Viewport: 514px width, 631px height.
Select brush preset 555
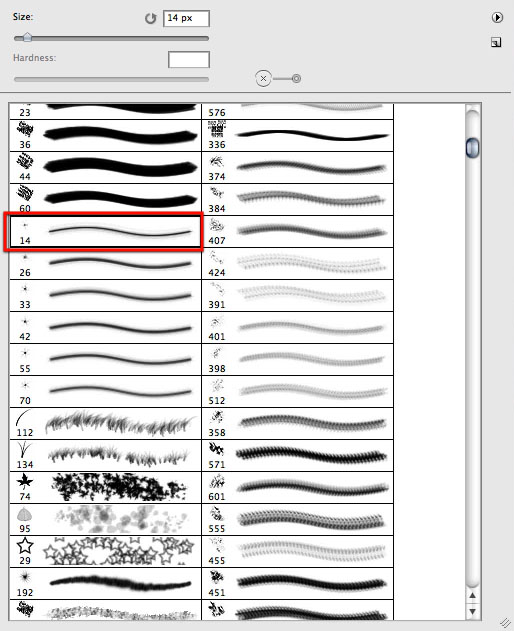297,520
